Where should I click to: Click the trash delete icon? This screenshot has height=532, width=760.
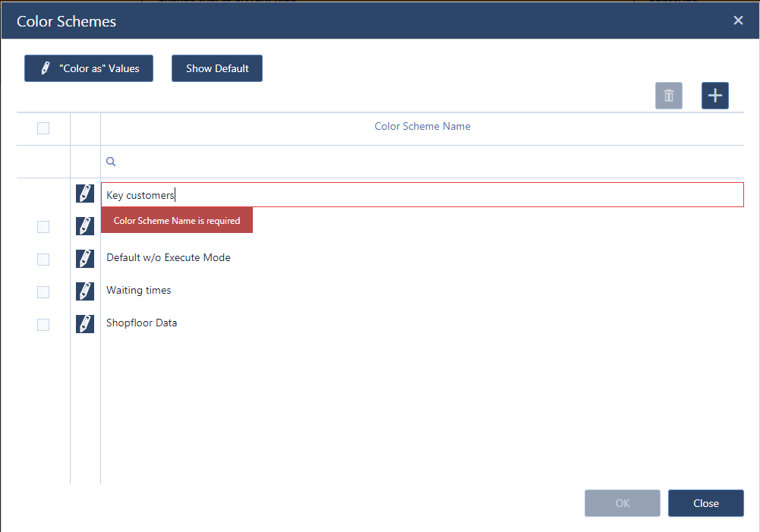[x=668, y=96]
